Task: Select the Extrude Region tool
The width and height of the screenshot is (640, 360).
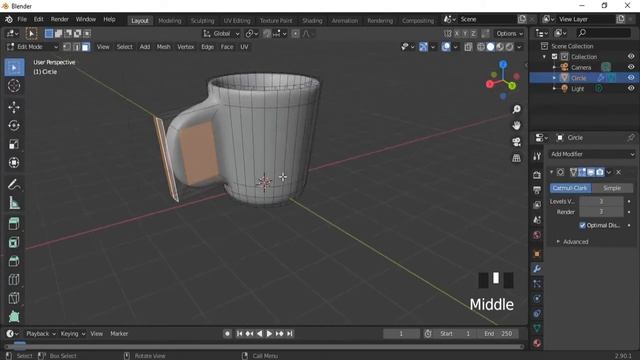Action: point(14,224)
